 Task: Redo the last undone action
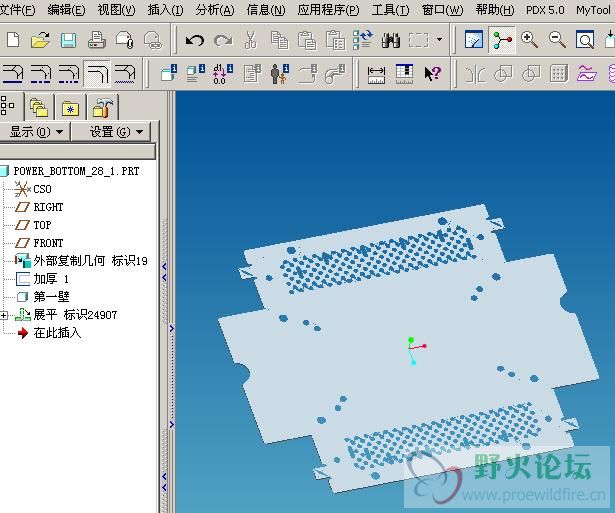[x=223, y=40]
